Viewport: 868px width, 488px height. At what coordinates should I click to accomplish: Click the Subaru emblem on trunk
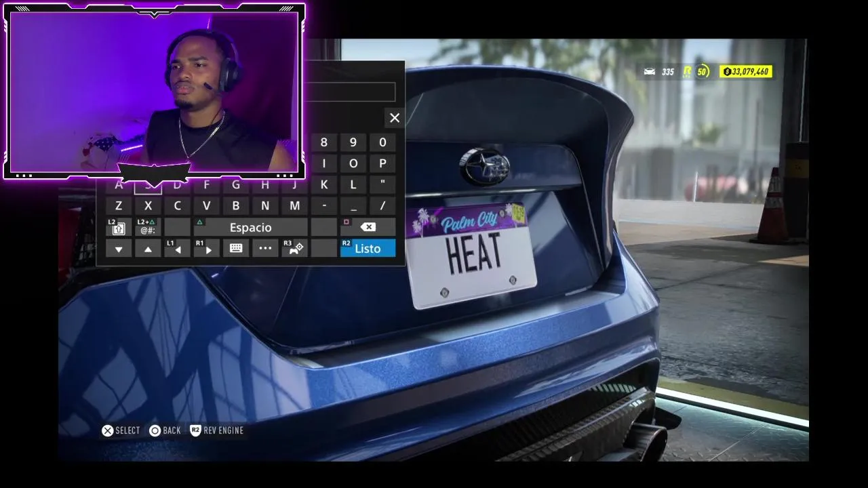485,167
